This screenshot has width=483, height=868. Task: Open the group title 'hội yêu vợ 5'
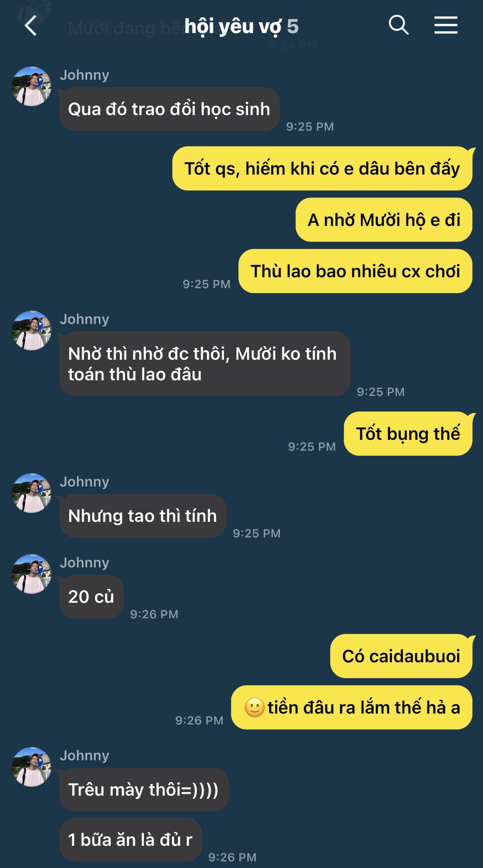pyautogui.click(x=241, y=26)
